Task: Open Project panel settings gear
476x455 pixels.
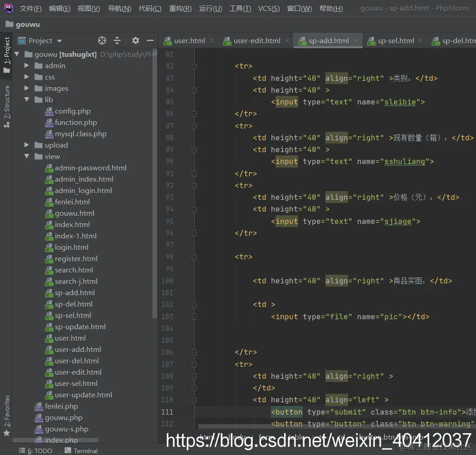Action: (x=135, y=40)
